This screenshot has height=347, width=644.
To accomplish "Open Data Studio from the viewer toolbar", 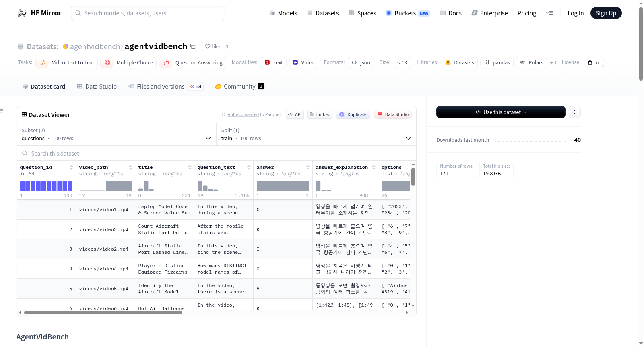I will point(393,114).
